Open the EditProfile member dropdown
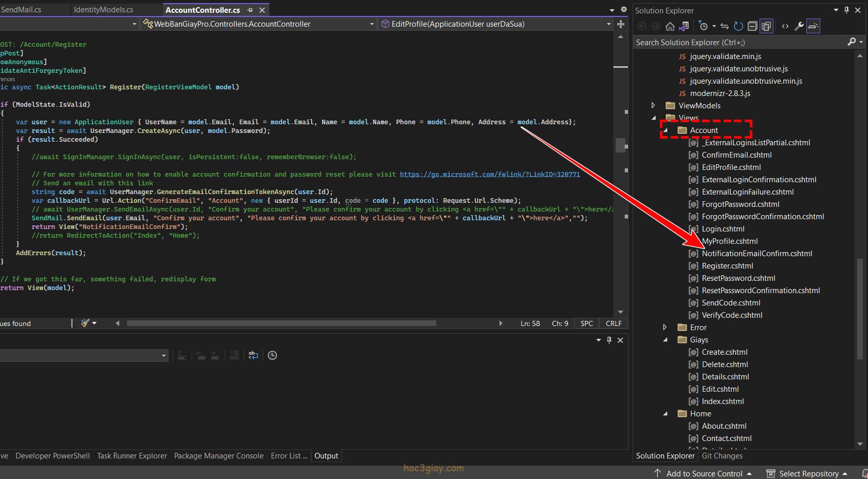The height and width of the screenshot is (479, 868). [608, 24]
